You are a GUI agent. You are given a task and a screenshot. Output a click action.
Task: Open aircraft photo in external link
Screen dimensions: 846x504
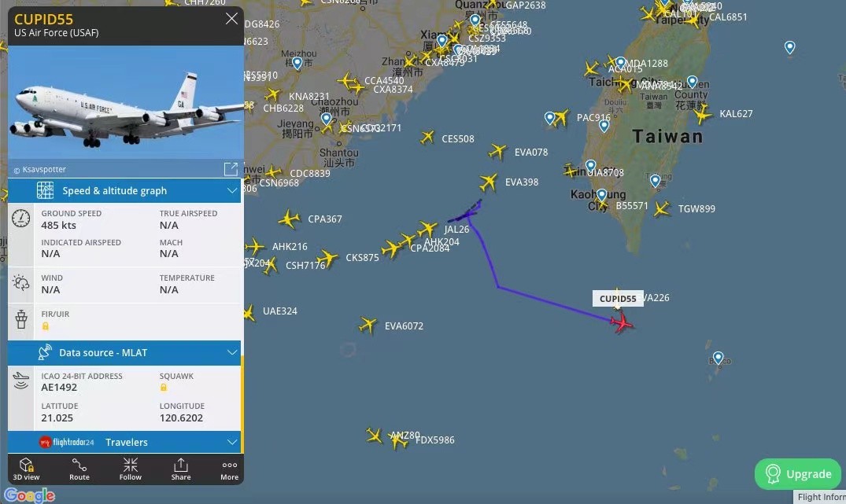[x=231, y=169]
